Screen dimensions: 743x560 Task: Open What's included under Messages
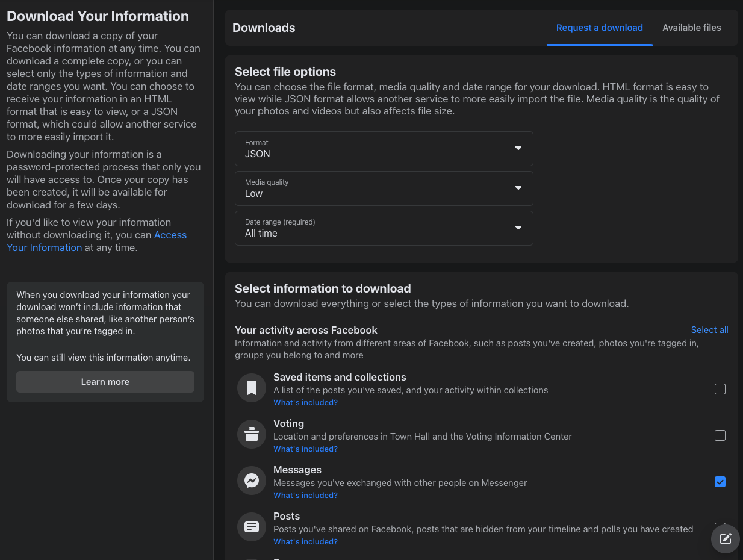[x=305, y=496]
